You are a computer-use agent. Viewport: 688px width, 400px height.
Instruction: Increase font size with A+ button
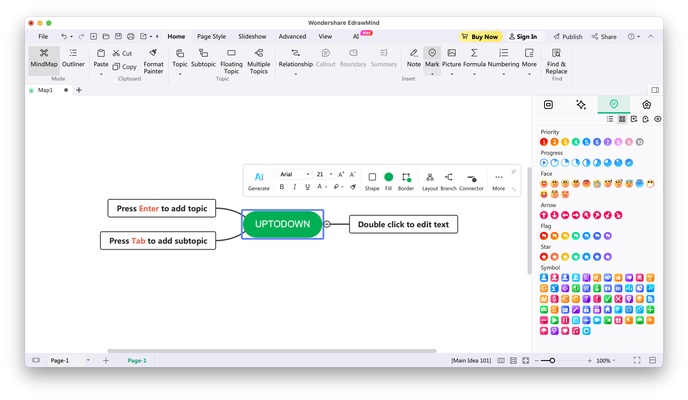(341, 174)
